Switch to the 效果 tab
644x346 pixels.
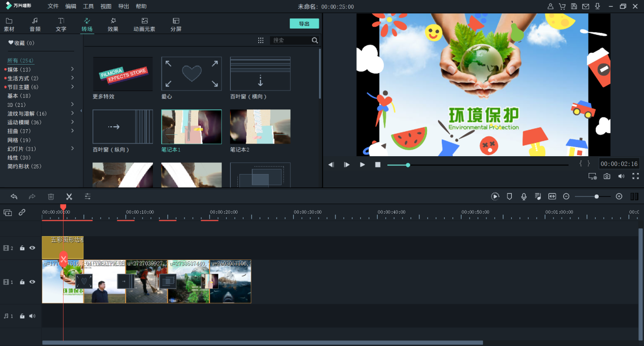coord(113,24)
